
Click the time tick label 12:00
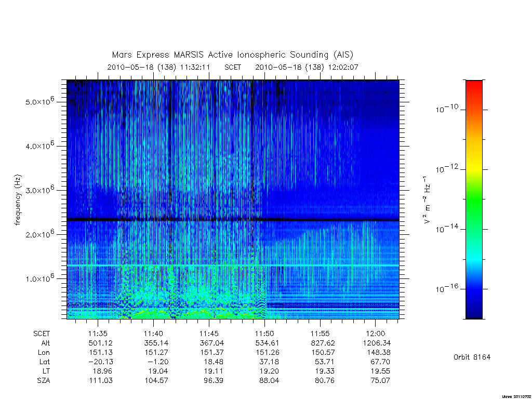point(376,334)
